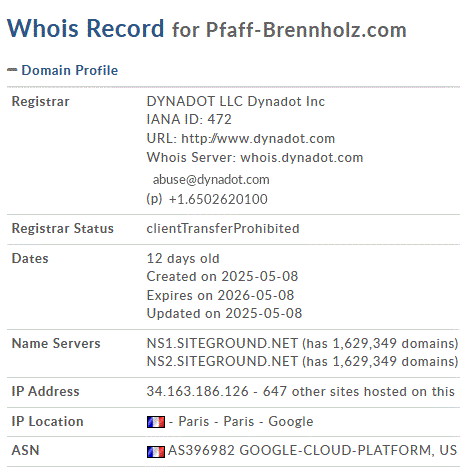Click the flag icon next to AS396982
Image resolution: width=461 pixels, height=471 pixels.
click(156, 452)
